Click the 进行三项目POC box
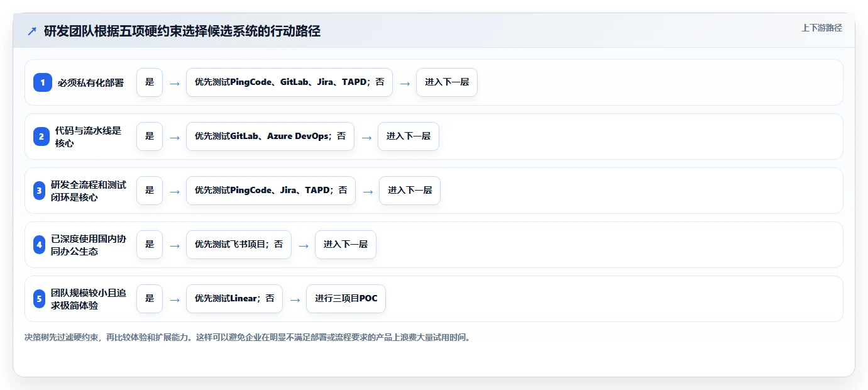This screenshot has height=390, width=868. tap(346, 299)
